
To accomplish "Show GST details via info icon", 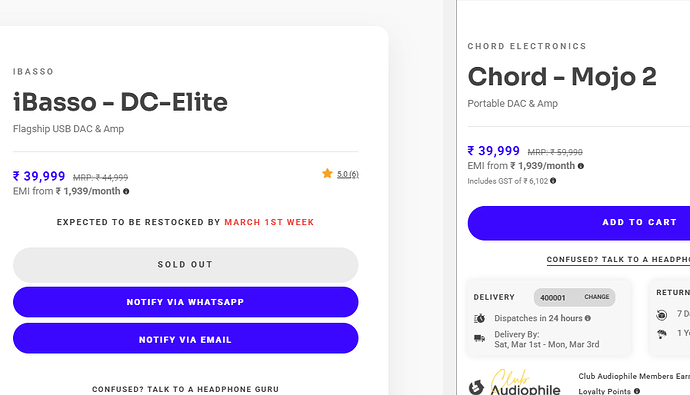I will coord(553,181).
